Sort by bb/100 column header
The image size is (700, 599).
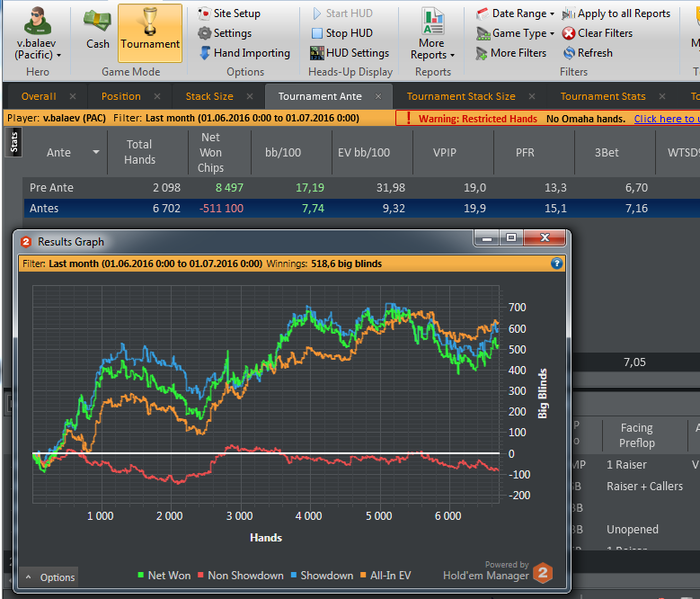[x=283, y=152]
